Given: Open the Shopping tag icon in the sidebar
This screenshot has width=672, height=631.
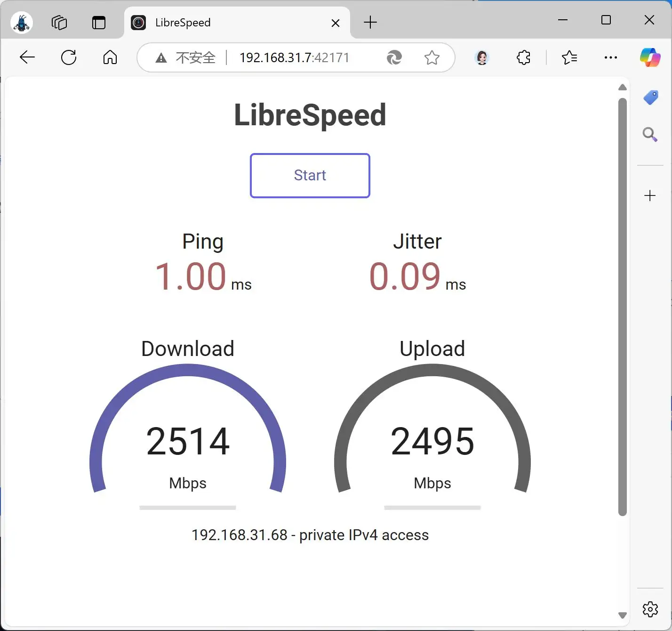Looking at the screenshot, I should pos(650,97).
